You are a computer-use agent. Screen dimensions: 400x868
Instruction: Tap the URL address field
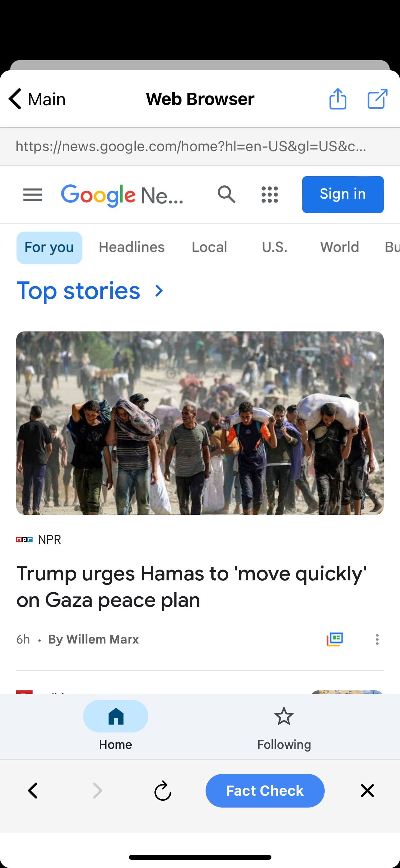point(200,147)
